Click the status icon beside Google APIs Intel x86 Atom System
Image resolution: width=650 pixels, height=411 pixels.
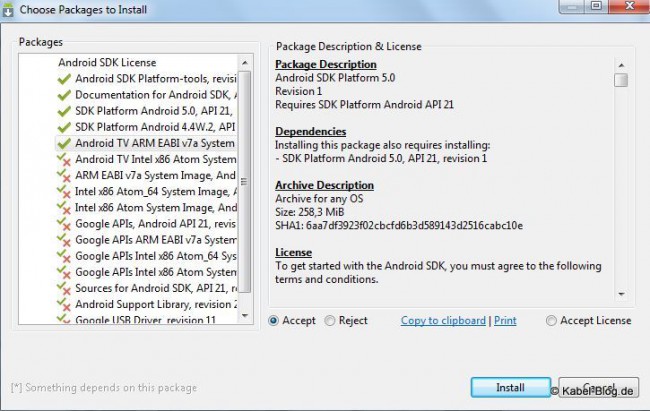[x=64, y=273]
